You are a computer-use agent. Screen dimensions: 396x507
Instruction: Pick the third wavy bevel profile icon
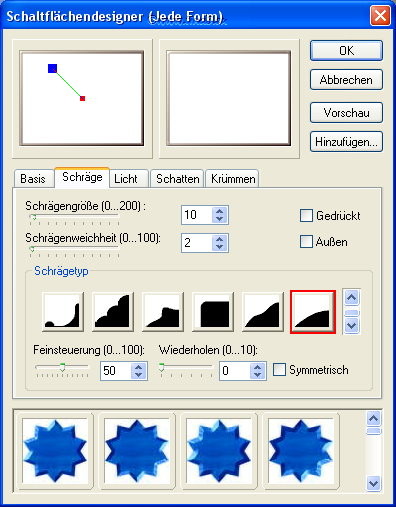(x=163, y=312)
